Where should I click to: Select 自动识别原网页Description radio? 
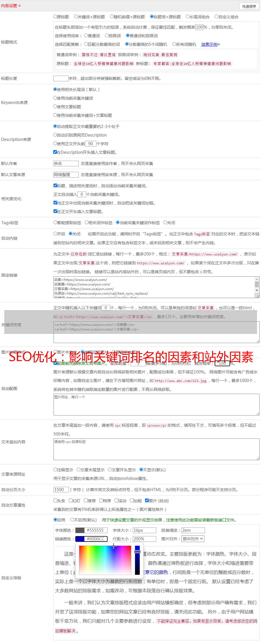tap(55, 135)
